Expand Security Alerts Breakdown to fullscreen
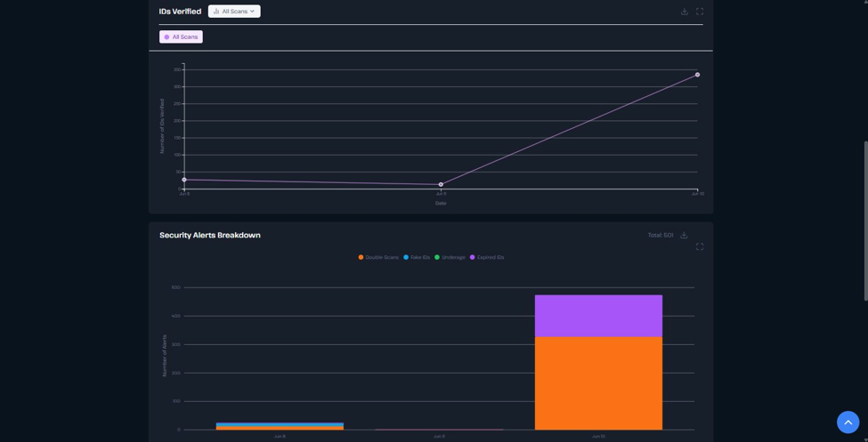 700,246
